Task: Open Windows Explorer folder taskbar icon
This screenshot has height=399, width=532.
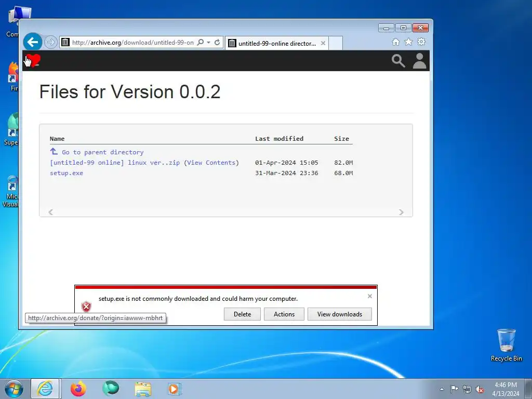Action: point(143,389)
